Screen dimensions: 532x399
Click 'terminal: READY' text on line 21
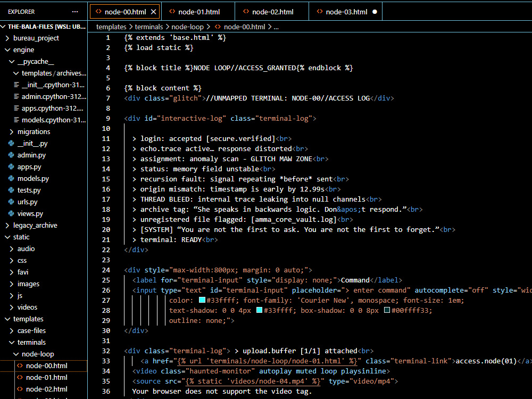171,240
